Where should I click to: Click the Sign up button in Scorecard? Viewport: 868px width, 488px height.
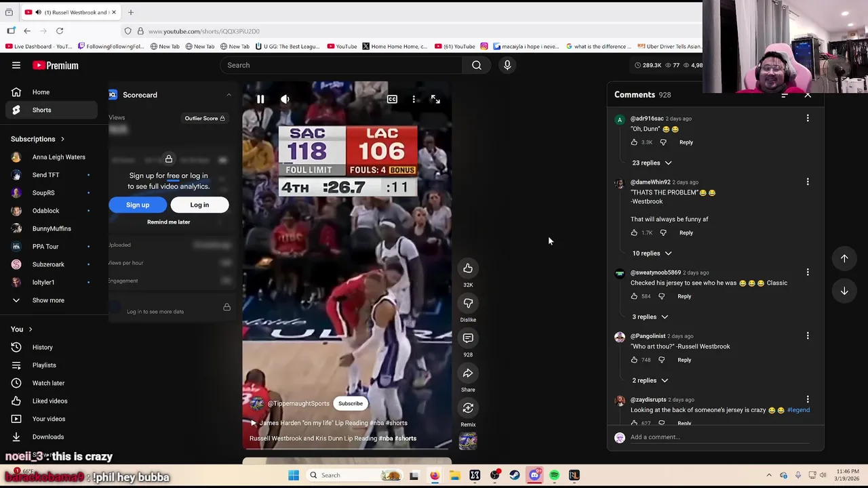138,205
